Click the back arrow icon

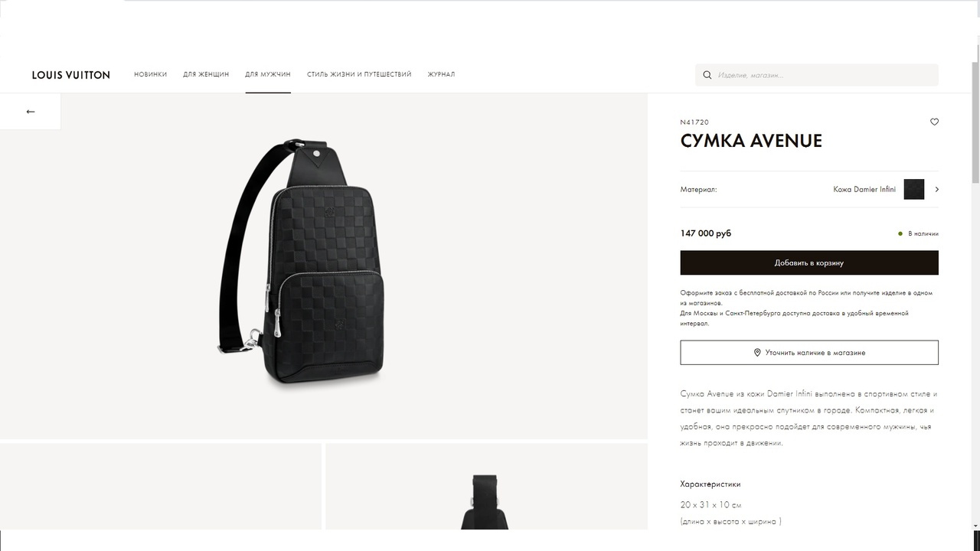[31, 112]
